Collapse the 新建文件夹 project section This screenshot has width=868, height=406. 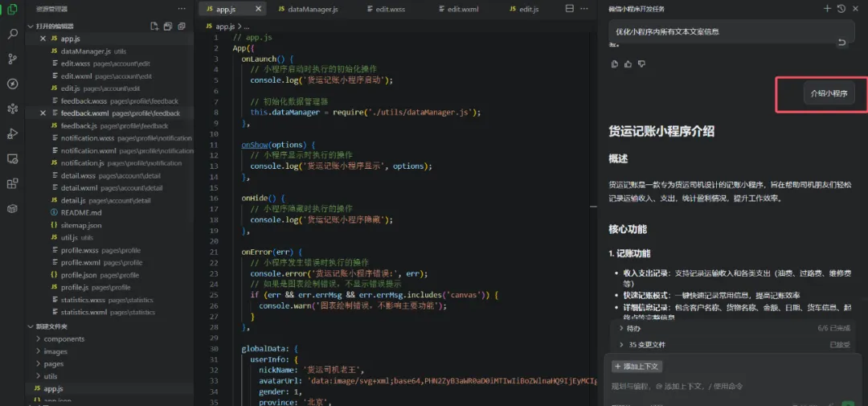[x=30, y=326]
